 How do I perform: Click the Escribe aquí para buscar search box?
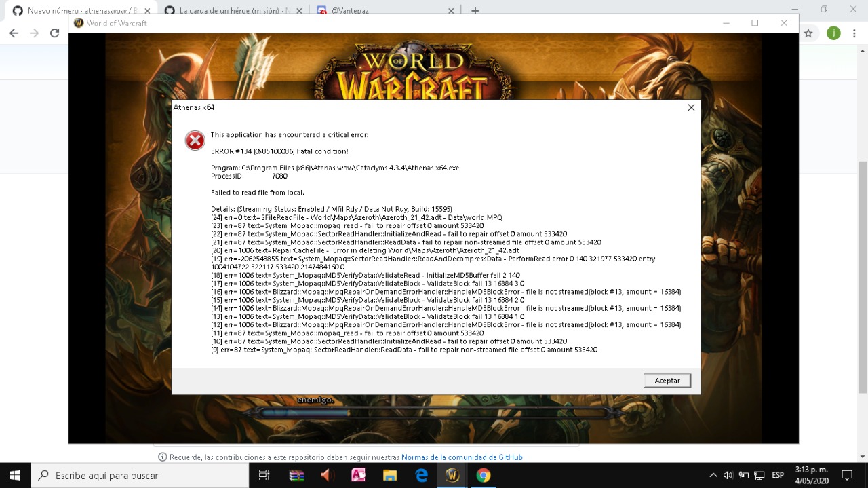pyautogui.click(x=108, y=475)
